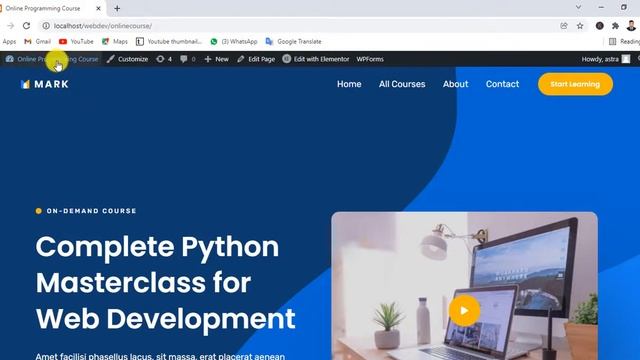Minimize the browser window
Screen dimensions: 640x360
click(601, 7)
